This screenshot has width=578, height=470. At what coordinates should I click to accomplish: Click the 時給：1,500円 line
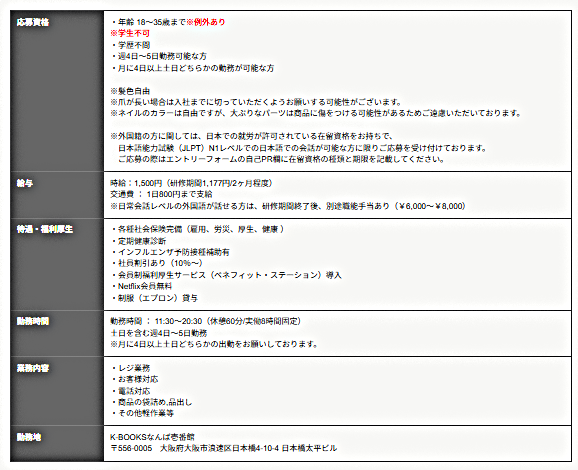pos(191,183)
